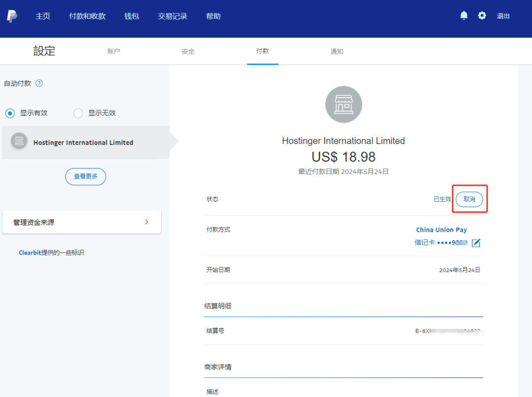The width and height of the screenshot is (532, 397).
Task: Select the 显示有效 radio button
Action: click(10, 113)
